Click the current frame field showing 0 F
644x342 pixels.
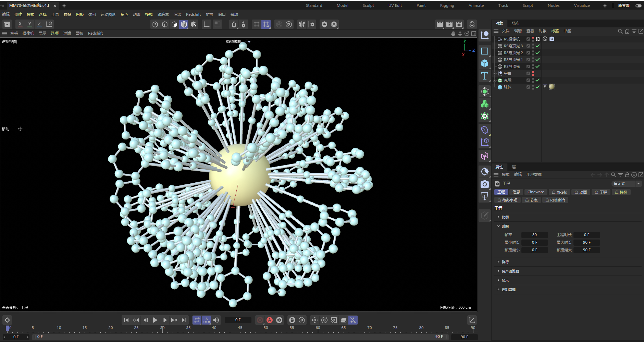click(238, 320)
